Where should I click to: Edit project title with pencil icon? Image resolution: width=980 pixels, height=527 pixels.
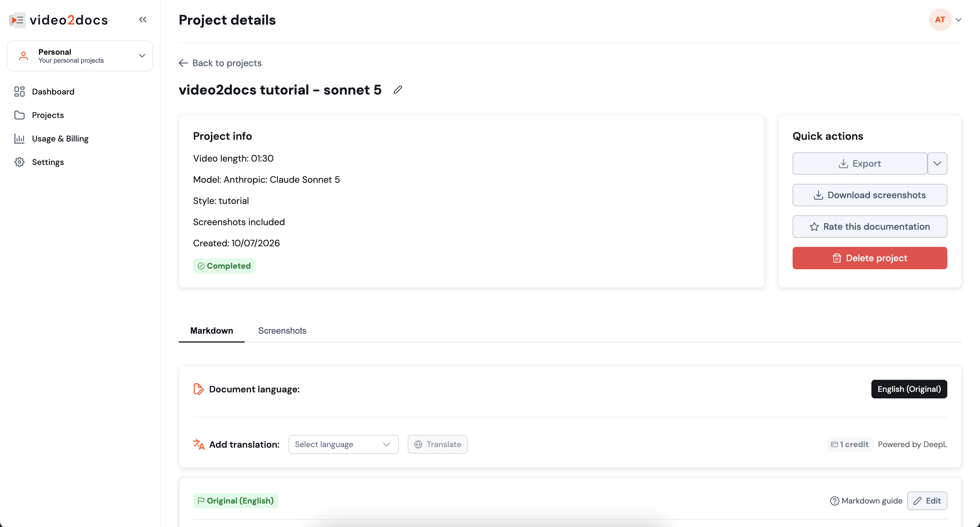click(x=397, y=90)
